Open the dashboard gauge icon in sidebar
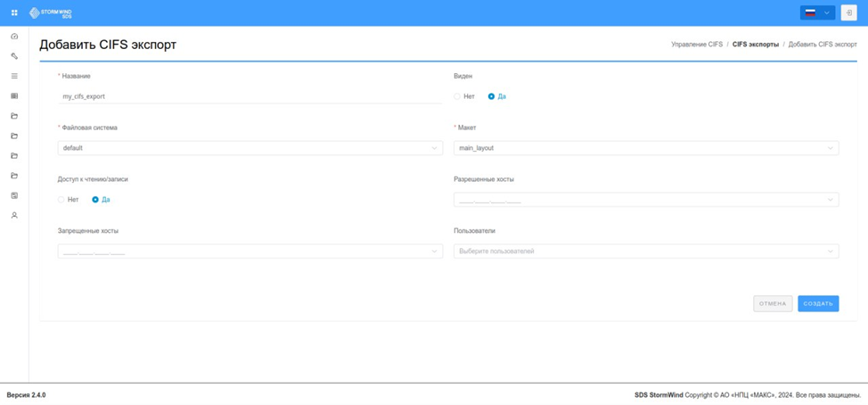 click(14, 36)
